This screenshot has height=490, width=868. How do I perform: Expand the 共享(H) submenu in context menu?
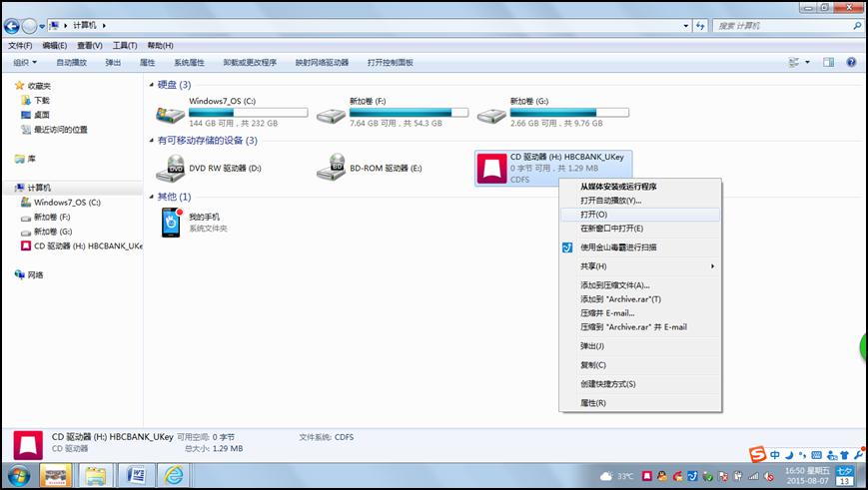click(x=637, y=266)
